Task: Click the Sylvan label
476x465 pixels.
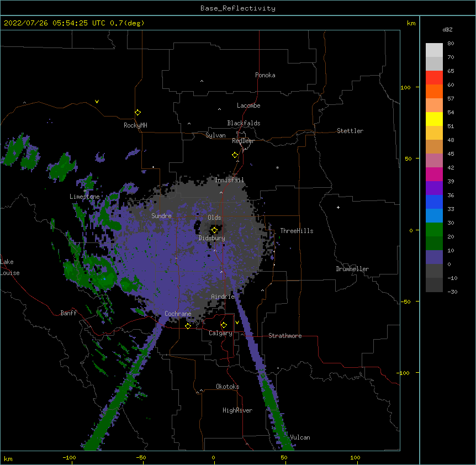Action: pyautogui.click(x=215, y=135)
